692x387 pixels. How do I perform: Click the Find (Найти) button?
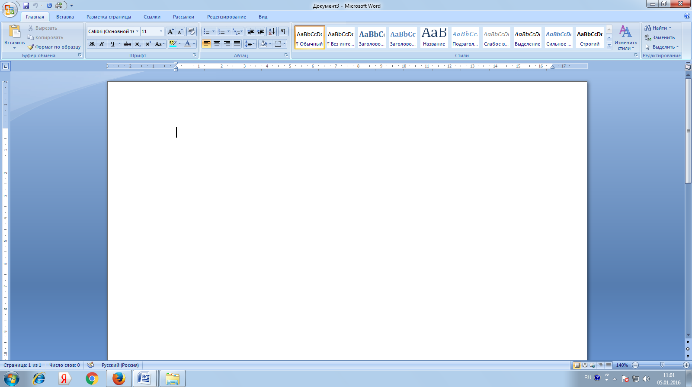tap(658, 28)
